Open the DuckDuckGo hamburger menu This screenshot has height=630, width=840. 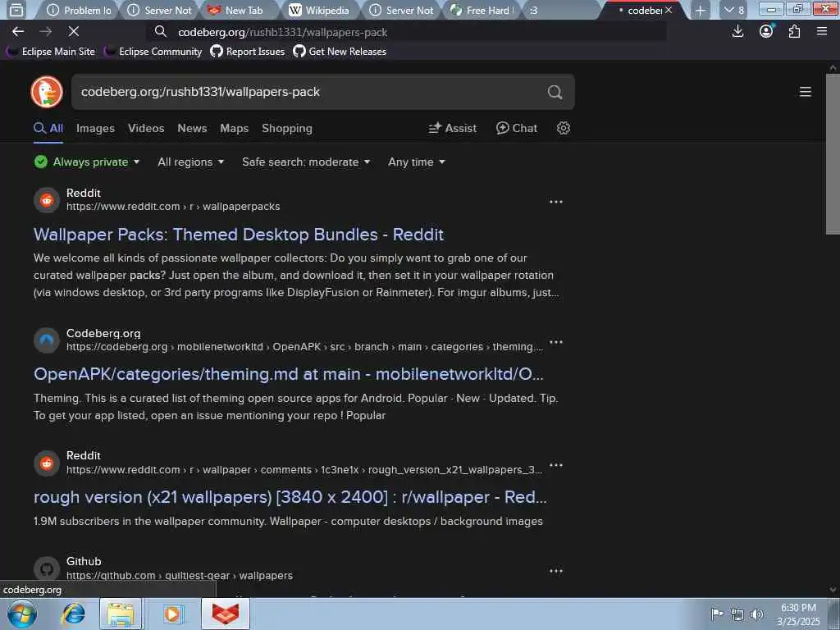pos(806,92)
